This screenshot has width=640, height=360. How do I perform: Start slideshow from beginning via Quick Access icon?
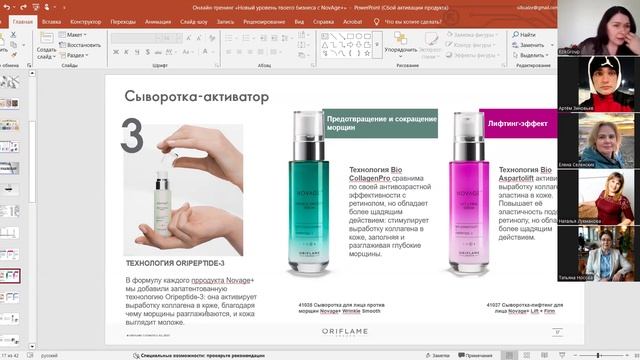(x=36, y=7)
